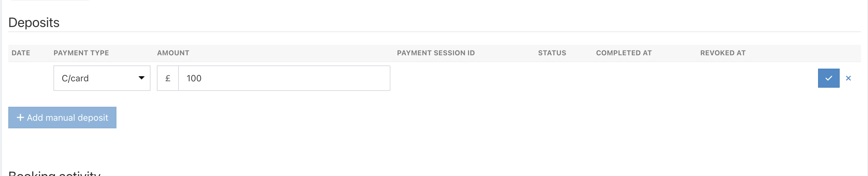The image size is (868, 176).
Task: Focus the amount field containing 100
Action: (x=284, y=78)
